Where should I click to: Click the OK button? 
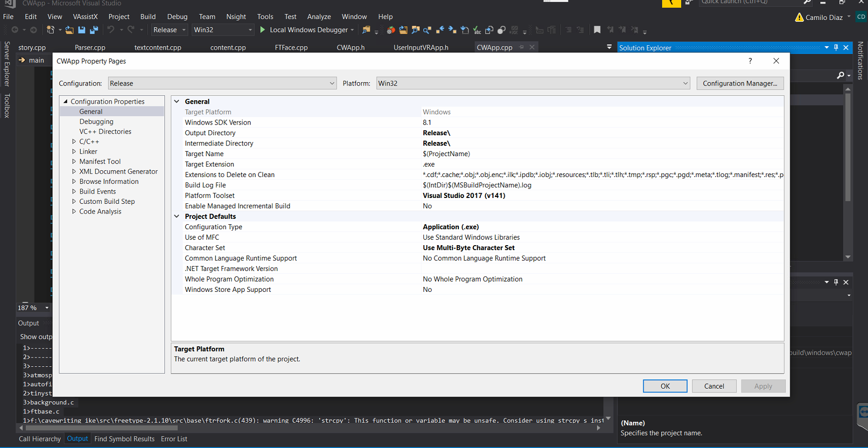pos(665,386)
